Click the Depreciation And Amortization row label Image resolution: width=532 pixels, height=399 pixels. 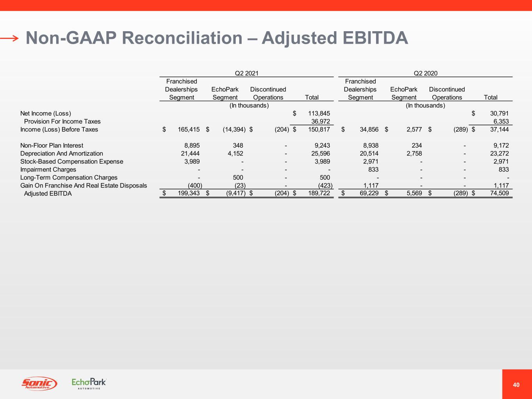pyautogui.click(x=62, y=154)
